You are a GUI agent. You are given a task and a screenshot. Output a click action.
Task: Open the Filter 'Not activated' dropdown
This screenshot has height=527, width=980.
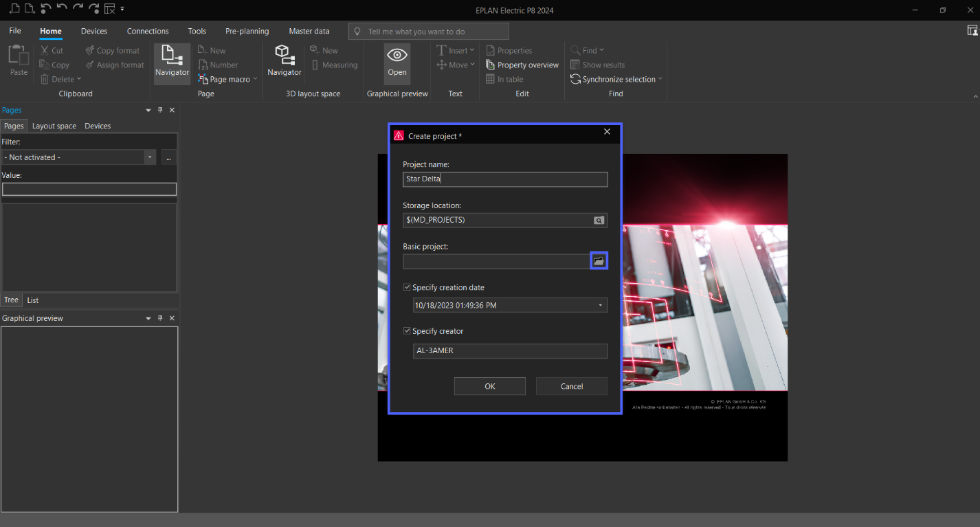pos(150,157)
